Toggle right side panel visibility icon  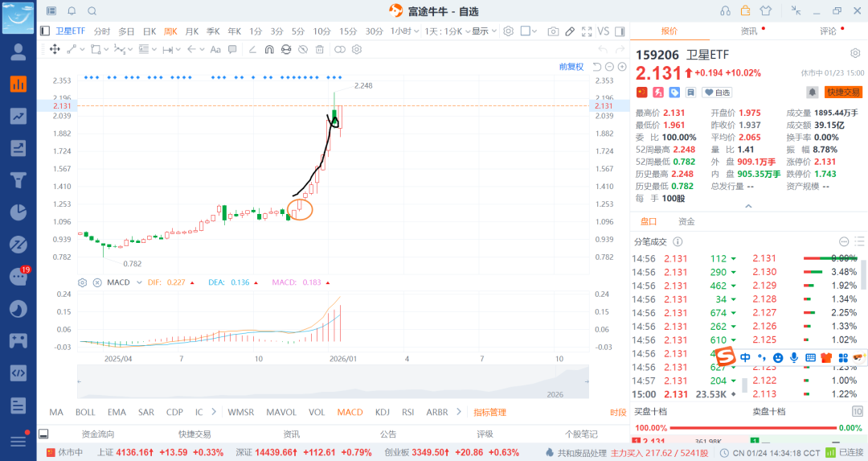[x=620, y=31]
